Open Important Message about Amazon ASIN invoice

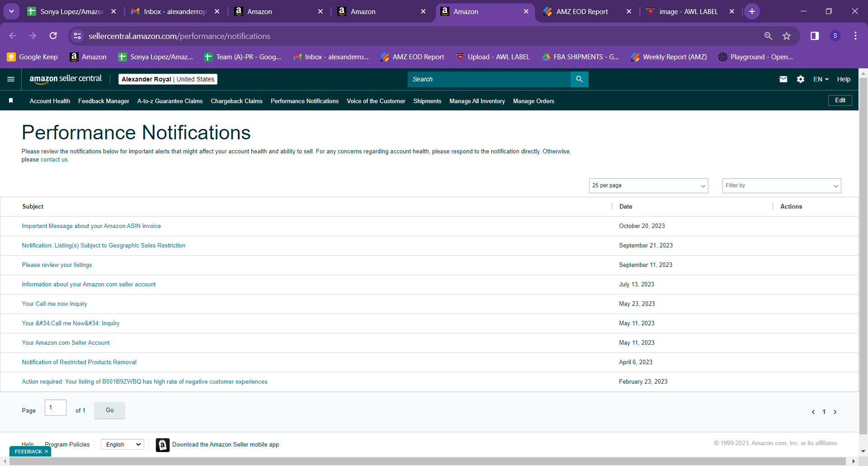point(91,226)
